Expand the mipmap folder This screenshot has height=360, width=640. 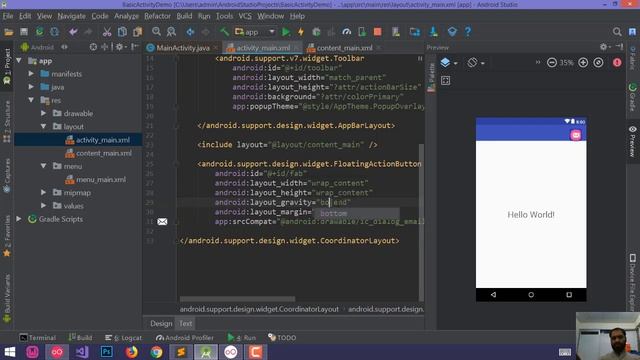[44, 193]
